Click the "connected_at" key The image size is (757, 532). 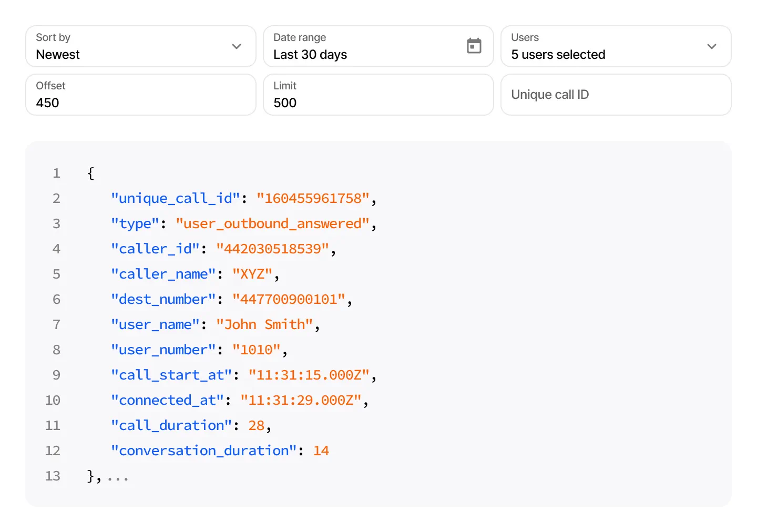tap(168, 400)
